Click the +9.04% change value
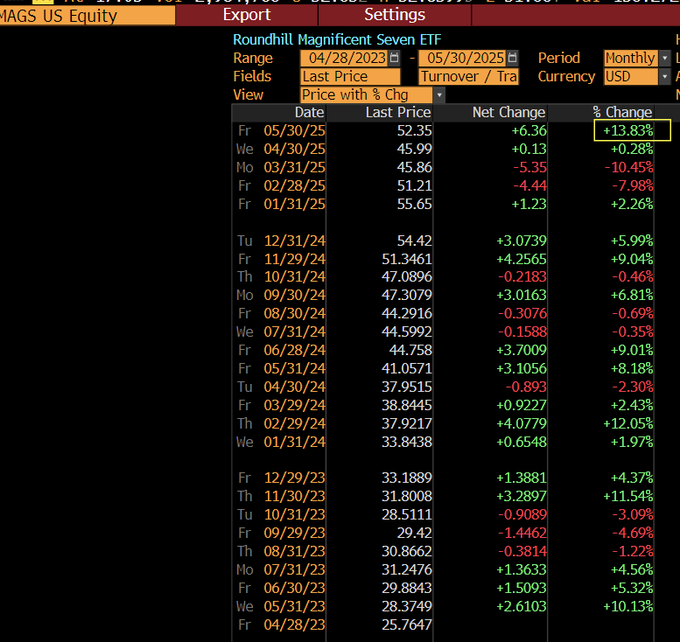Viewport: 680px width, 642px height. [x=632, y=259]
